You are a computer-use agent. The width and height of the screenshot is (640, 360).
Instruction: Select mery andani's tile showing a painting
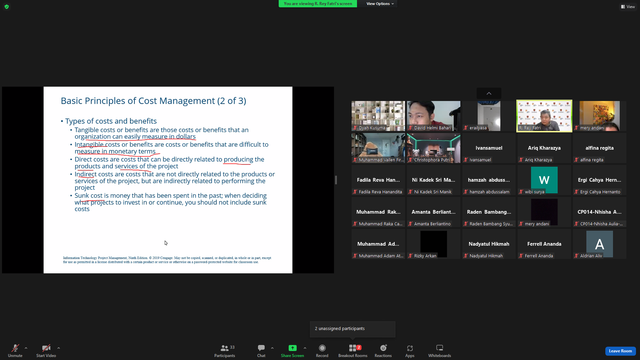pos(599,116)
